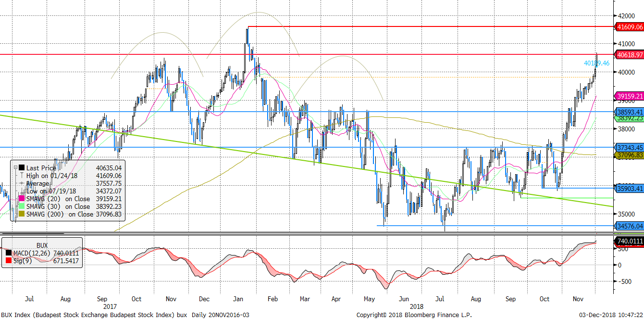Click the 42000 price axis label
644x319 pixels.
click(627, 15)
